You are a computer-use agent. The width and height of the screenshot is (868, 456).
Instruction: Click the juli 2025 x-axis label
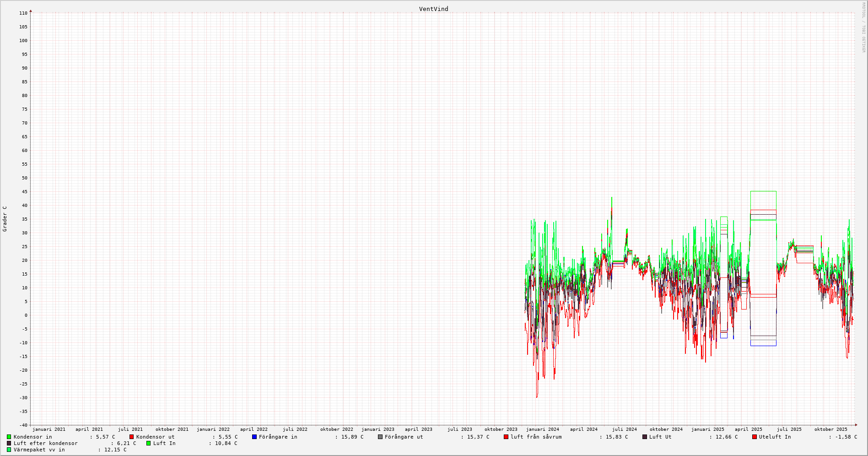789,429
